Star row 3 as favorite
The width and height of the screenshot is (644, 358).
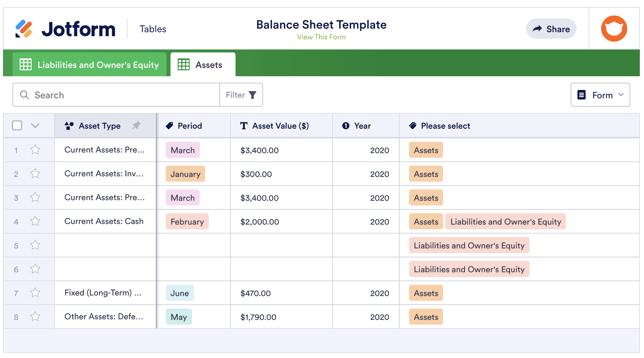click(35, 197)
